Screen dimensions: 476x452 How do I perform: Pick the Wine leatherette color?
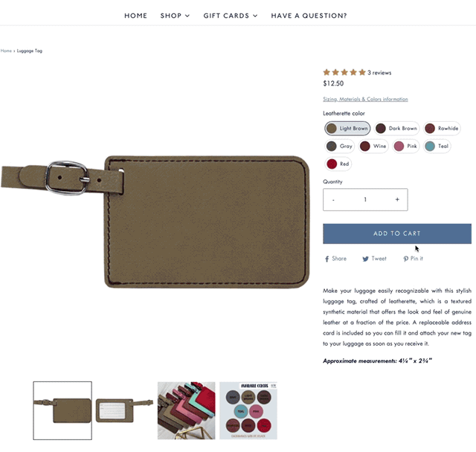click(373, 146)
